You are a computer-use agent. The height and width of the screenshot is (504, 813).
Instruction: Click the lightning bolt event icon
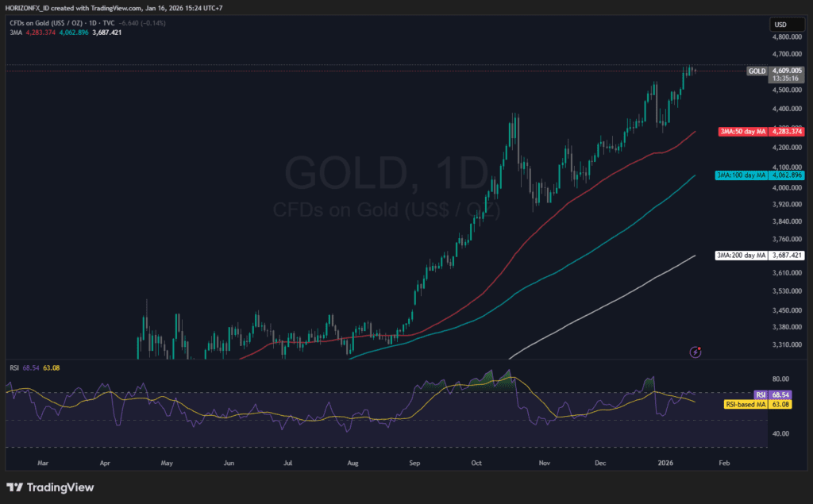(696, 351)
